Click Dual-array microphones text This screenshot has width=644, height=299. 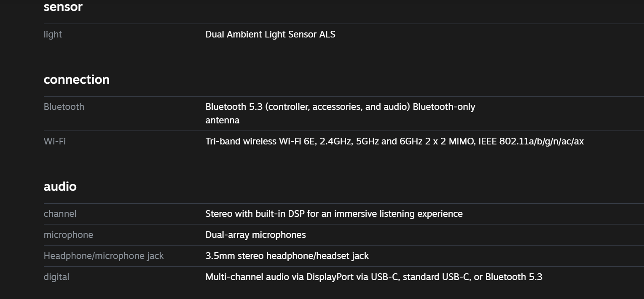(255, 235)
